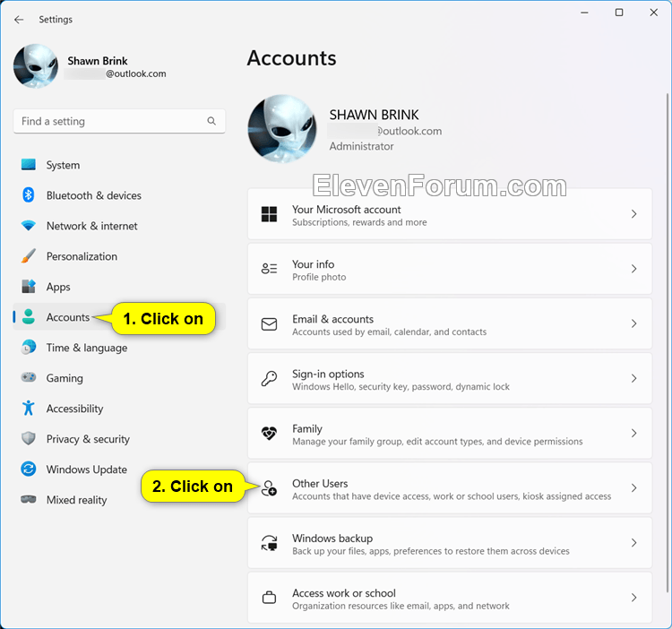This screenshot has width=672, height=629.
Task: Click the Windows Update sync icon
Action: 29,469
